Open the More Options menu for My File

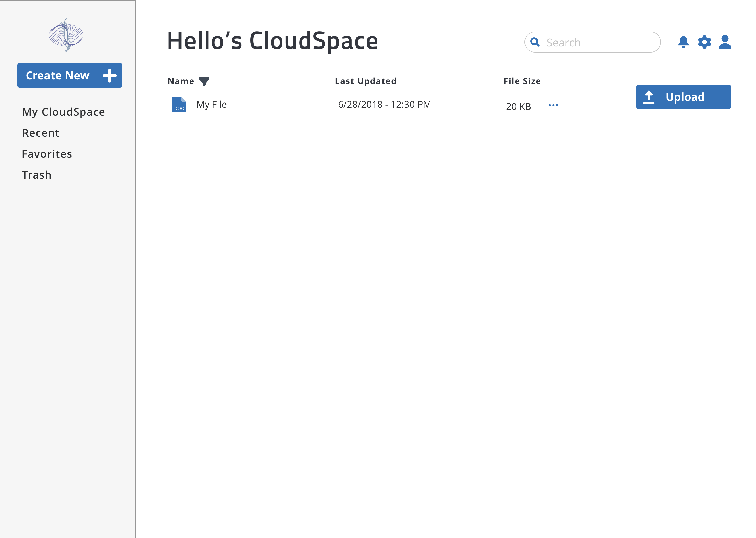tap(553, 105)
